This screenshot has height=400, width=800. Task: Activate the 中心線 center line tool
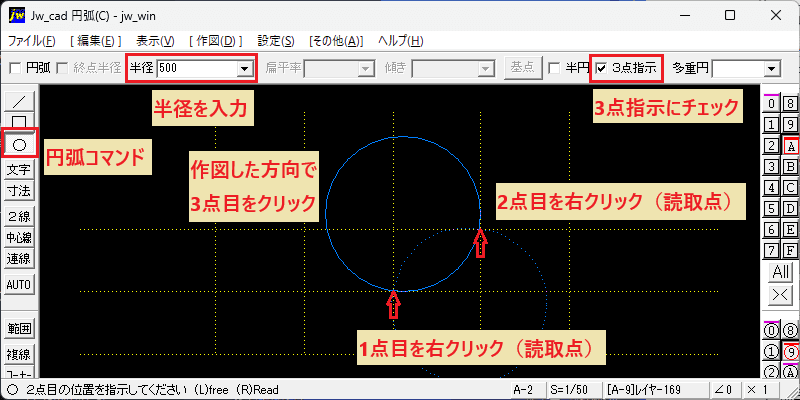coord(19,237)
